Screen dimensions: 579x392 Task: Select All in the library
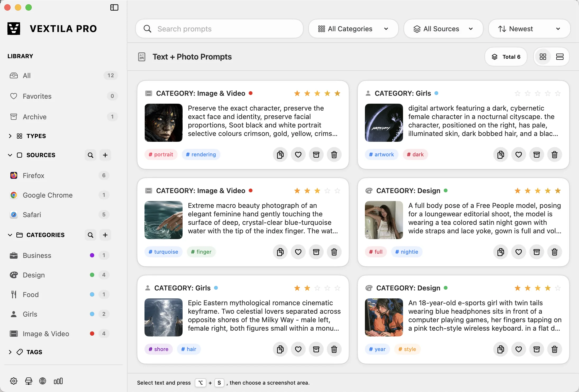(64, 76)
